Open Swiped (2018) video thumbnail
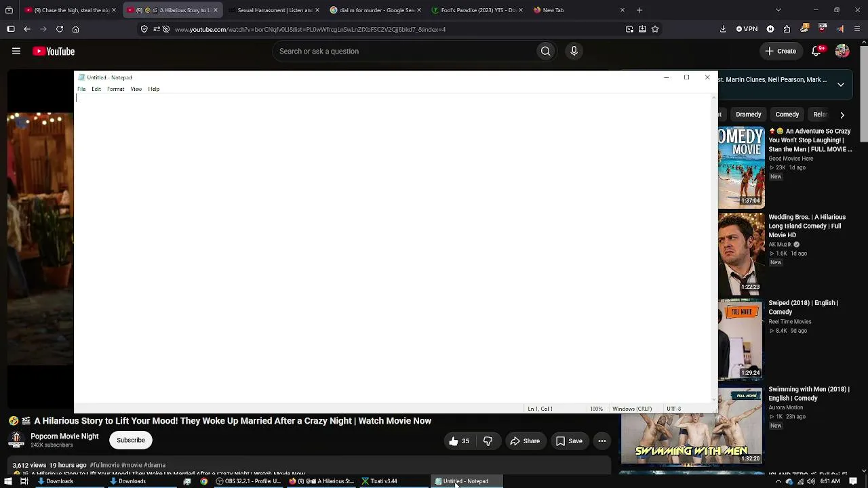 [741, 340]
